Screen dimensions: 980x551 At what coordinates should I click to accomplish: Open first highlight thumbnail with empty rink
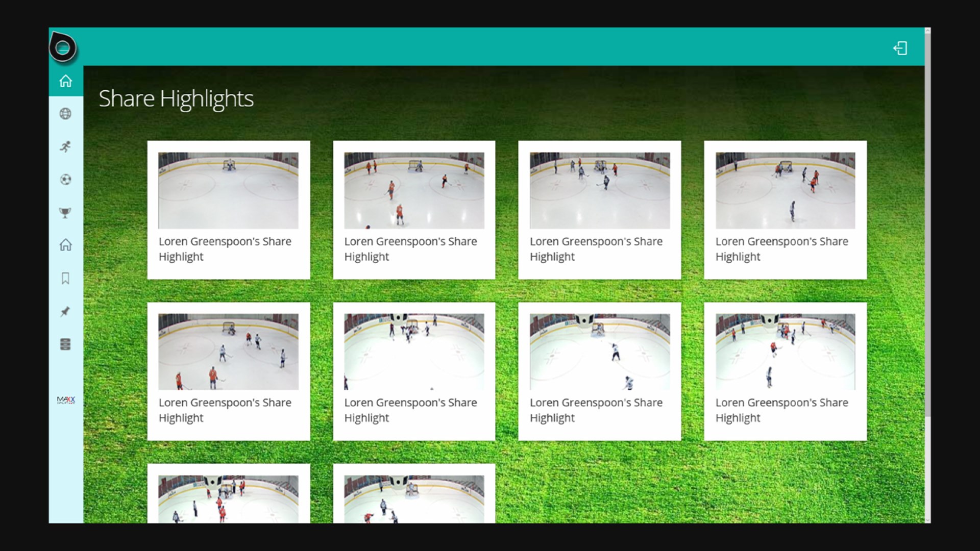pyautogui.click(x=228, y=190)
